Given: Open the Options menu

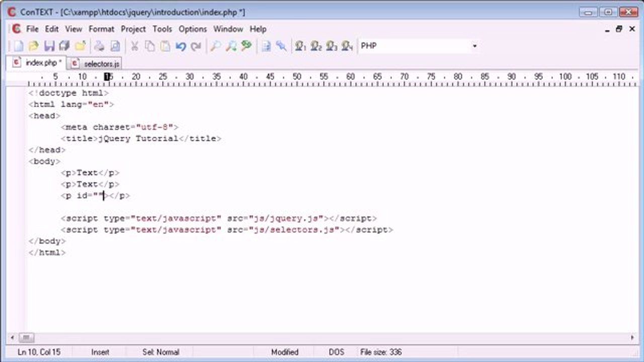Looking at the screenshot, I should click(193, 29).
